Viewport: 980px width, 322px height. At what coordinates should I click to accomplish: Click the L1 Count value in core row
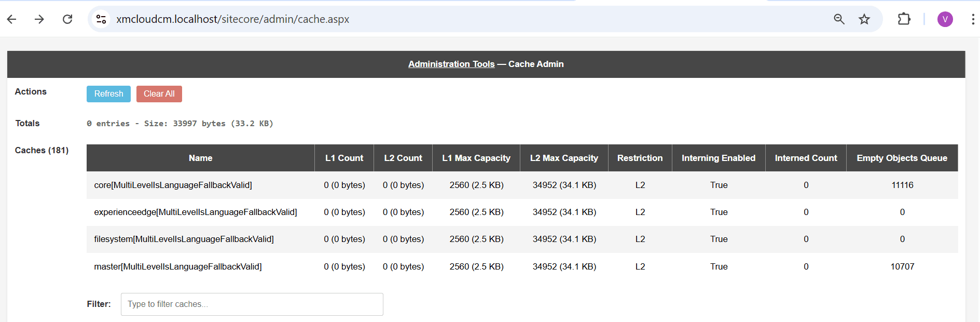pos(344,185)
